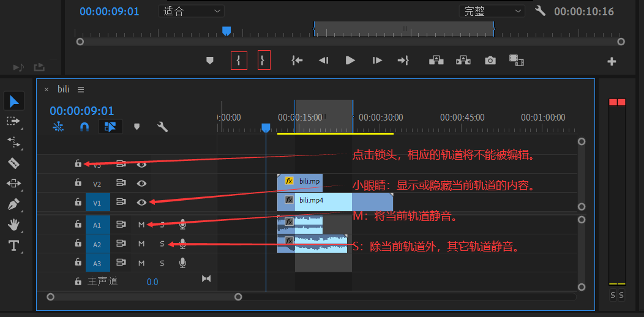The width and height of the screenshot is (644, 317).
Task: Click the timeline timecode 00:00:09:01
Action: click(x=82, y=111)
